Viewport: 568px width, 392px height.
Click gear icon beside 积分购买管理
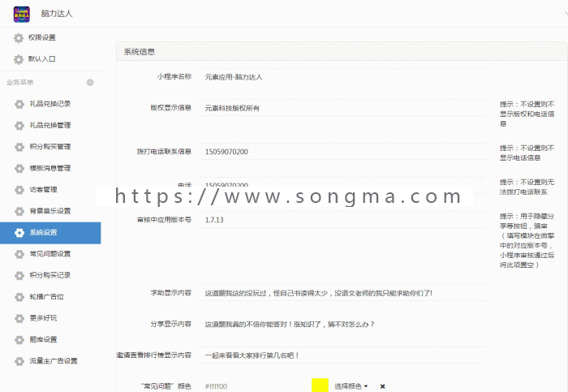(19, 147)
